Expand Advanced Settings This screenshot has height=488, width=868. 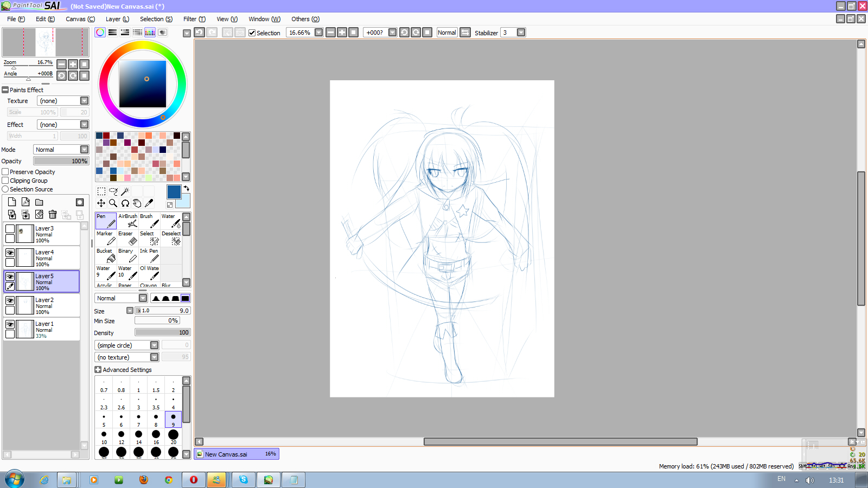click(x=98, y=370)
